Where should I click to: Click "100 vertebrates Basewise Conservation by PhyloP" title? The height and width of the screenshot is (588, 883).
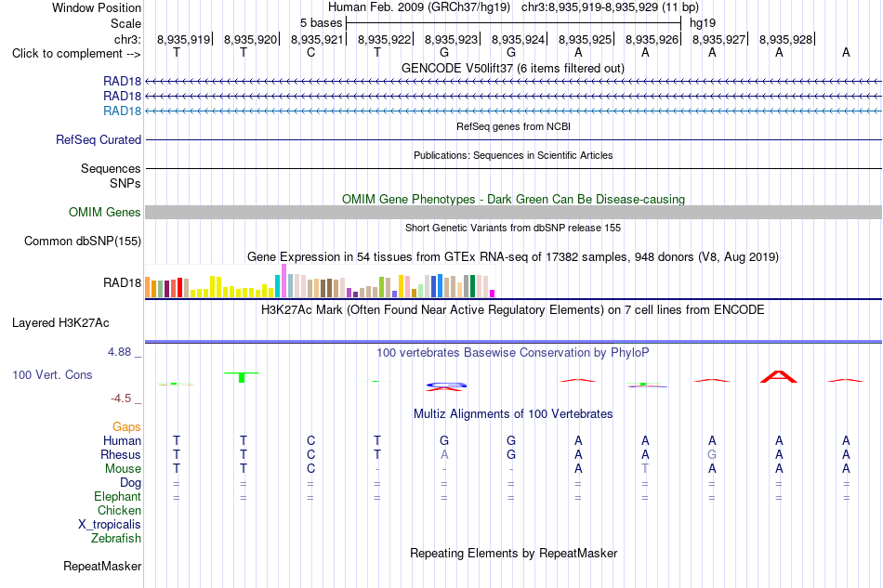(513, 353)
